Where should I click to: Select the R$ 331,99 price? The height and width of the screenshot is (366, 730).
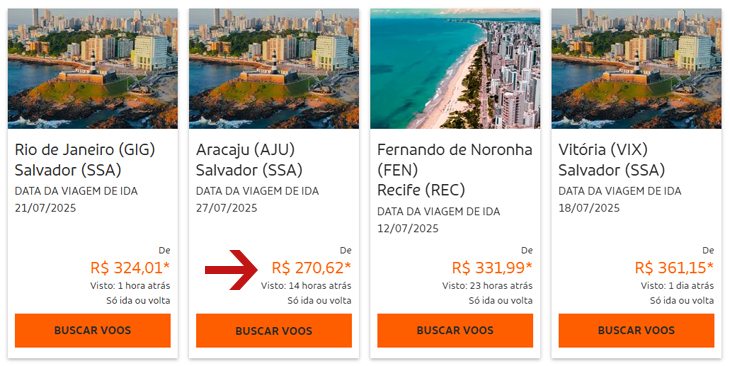[492, 268]
